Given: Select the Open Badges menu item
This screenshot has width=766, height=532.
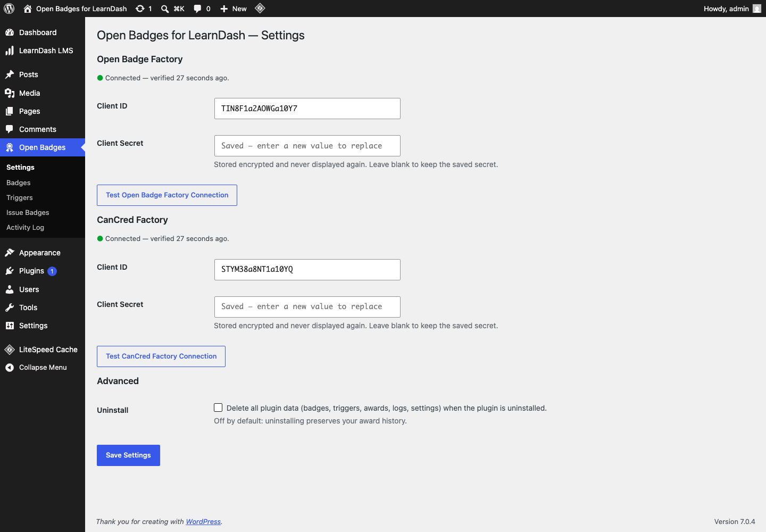Looking at the screenshot, I should coord(43,147).
